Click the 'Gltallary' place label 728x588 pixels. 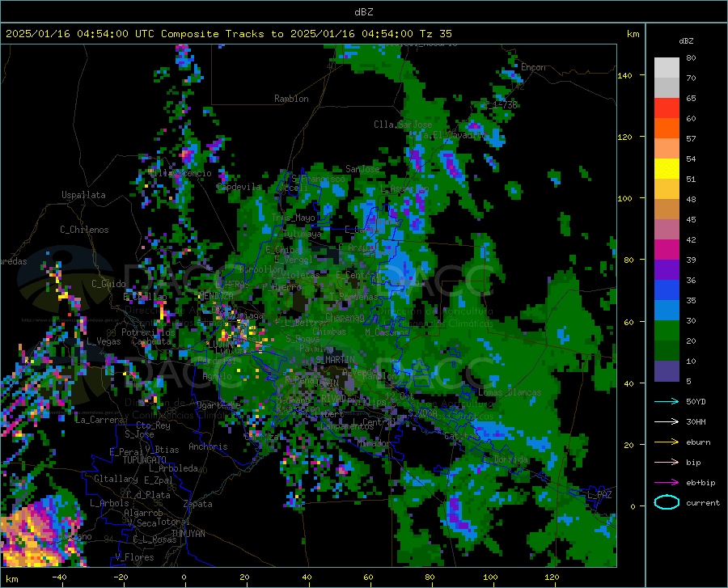tap(116, 479)
